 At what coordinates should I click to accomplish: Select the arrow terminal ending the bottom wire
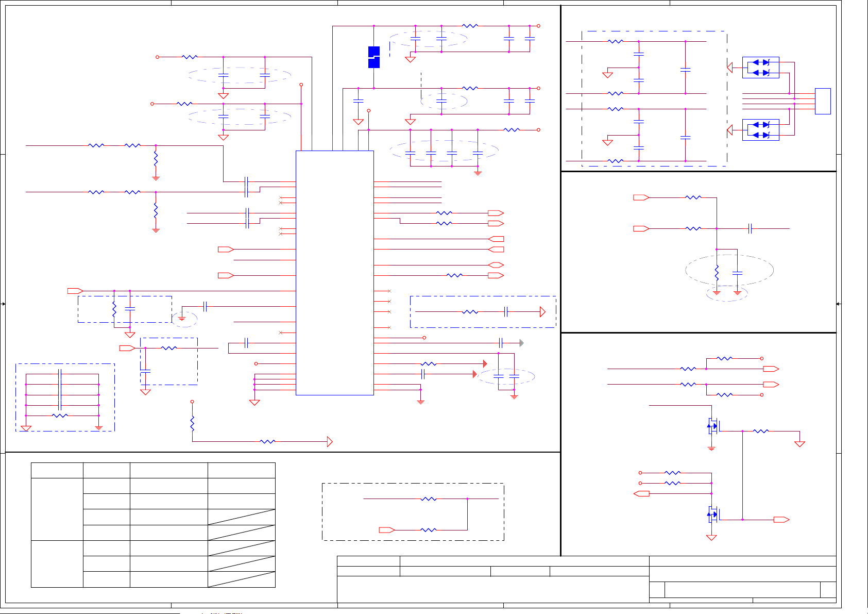[330, 442]
